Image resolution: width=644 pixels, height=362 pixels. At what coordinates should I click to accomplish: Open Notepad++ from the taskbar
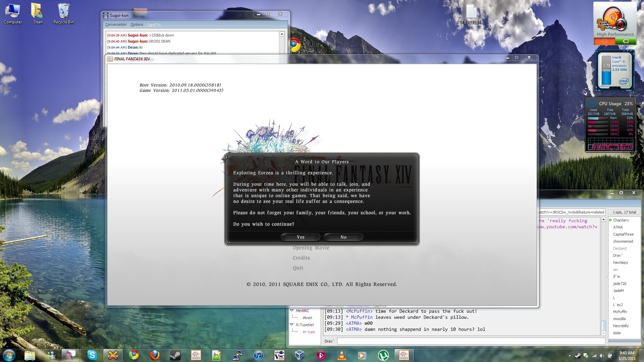point(217,355)
